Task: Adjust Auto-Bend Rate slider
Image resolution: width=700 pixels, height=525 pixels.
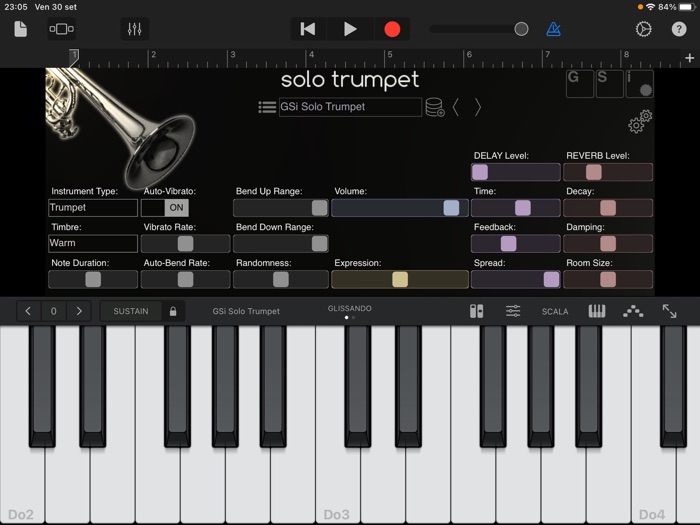Action: (x=186, y=279)
